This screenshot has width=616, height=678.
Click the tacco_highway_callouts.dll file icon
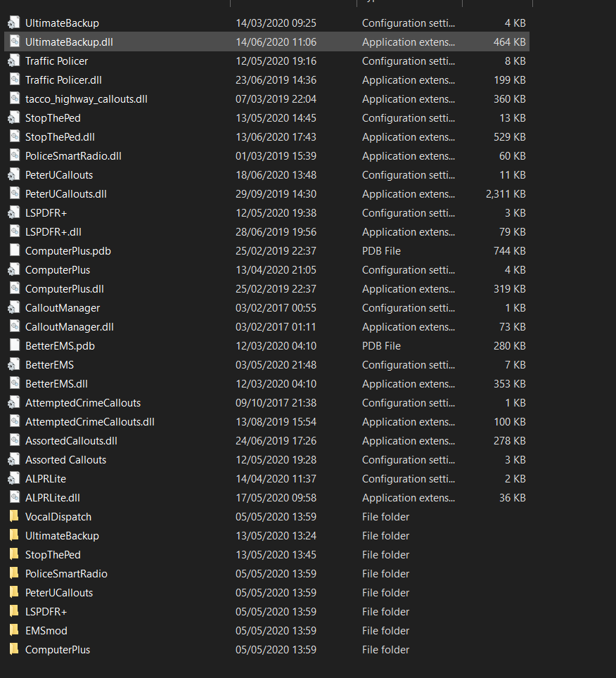point(14,99)
